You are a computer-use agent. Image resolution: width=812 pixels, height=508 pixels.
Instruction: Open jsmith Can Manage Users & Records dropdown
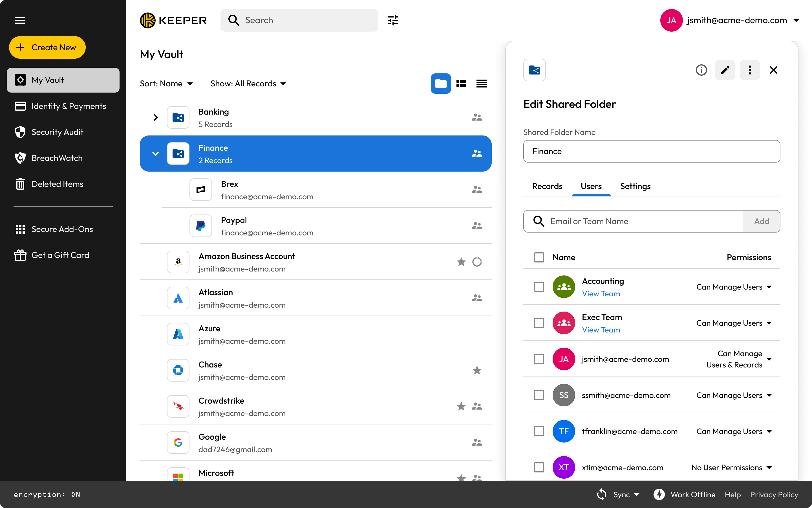739,359
